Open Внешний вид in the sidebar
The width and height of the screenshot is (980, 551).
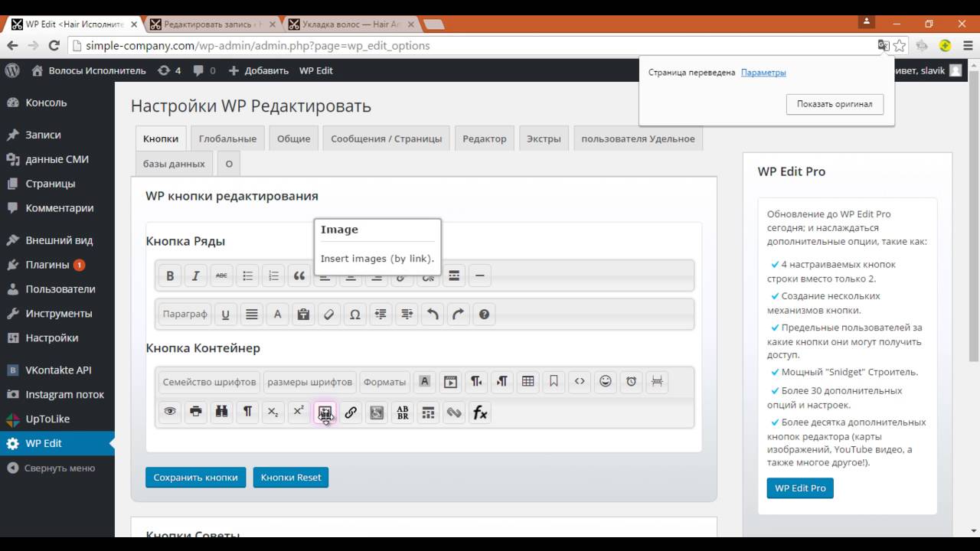(57, 240)
